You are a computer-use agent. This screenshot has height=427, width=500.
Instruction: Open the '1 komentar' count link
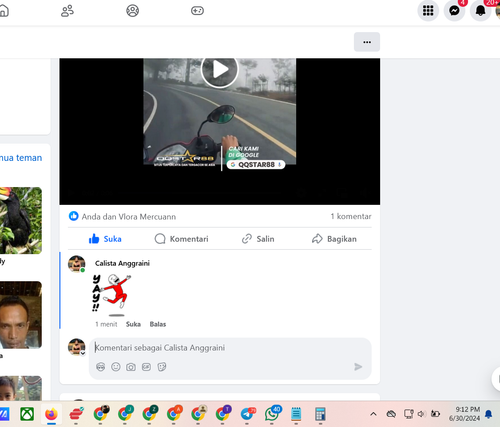point(351,216)
